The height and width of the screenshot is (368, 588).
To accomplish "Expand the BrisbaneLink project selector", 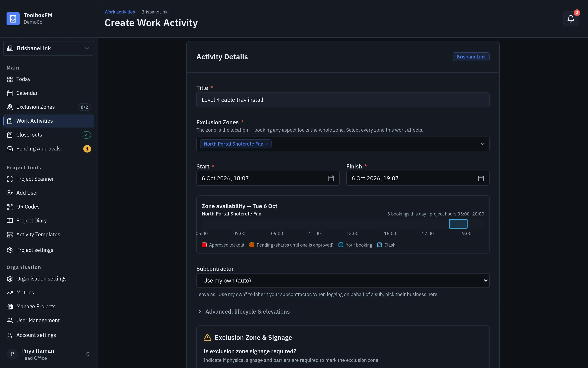I will pos(49,48).
